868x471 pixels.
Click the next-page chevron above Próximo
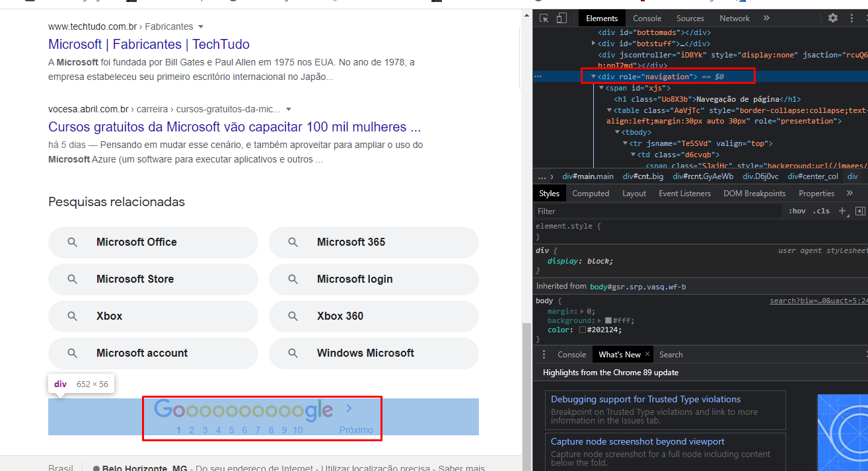click(x=349, y=408)
